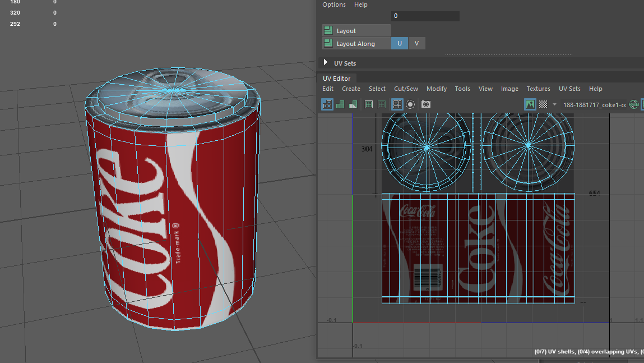This screenshot has width=644, height=363.
Task: Open the Textures menu in UV Editor
Action: coord(538,89)
